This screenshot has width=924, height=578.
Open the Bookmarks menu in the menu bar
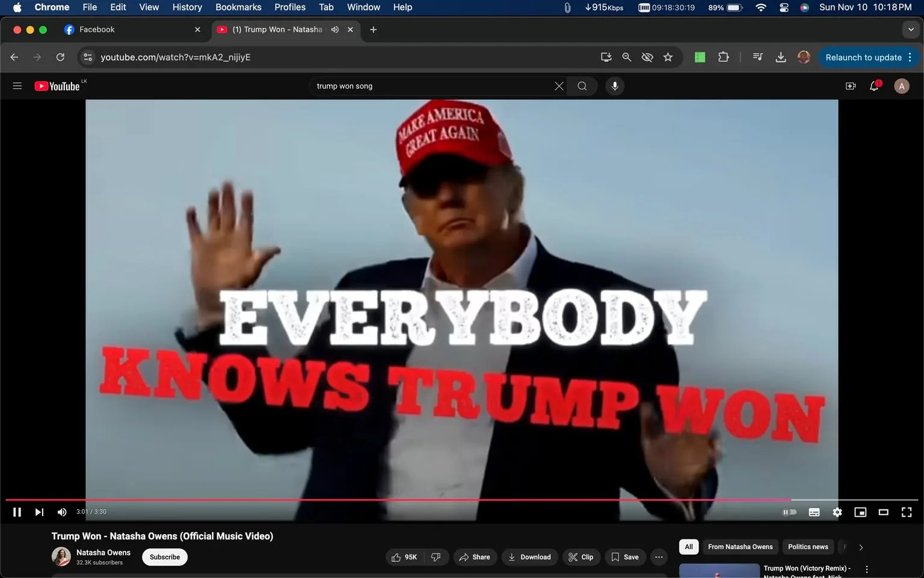pyautogui.click(x=238, y=7)
